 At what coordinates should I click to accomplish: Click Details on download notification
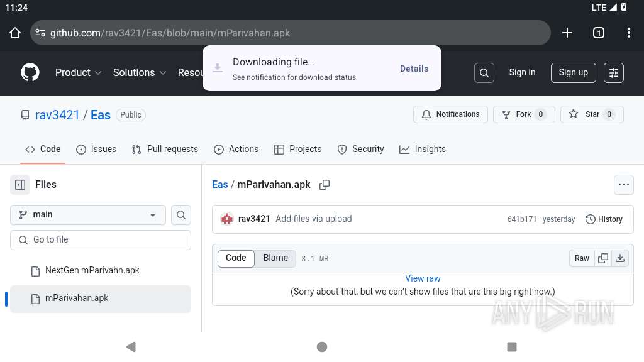(x=414, y=69)
